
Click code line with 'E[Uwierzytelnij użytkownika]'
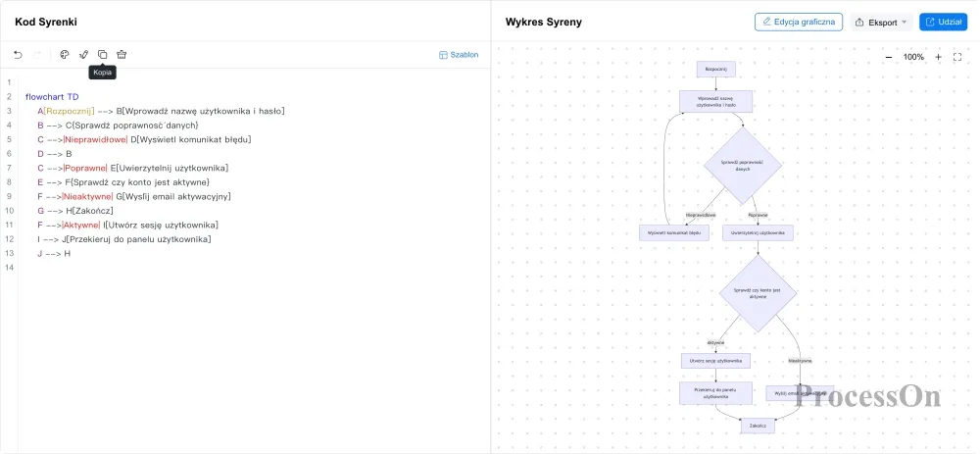coord(132,169)
